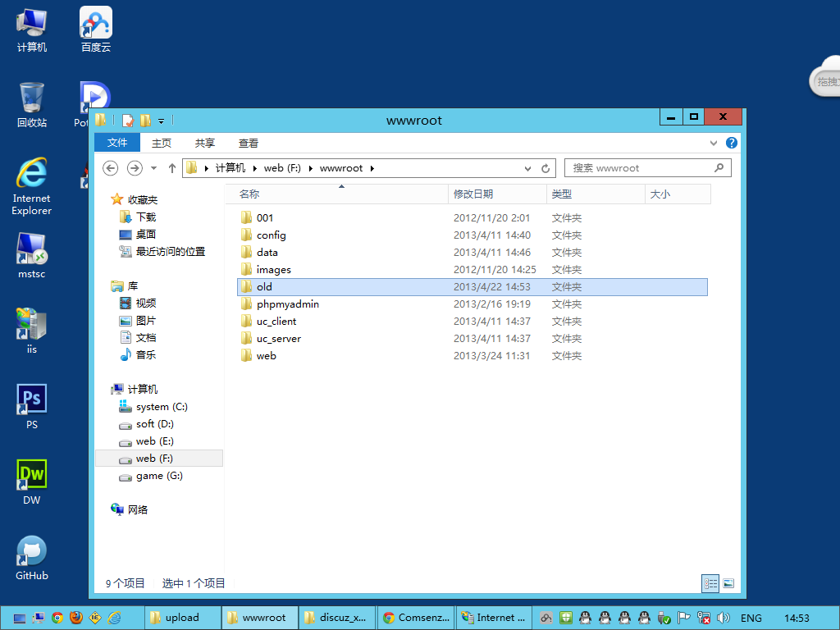Open Explorer help question mark icon
The height and width of the screenshot is (630, 840).
731,143
